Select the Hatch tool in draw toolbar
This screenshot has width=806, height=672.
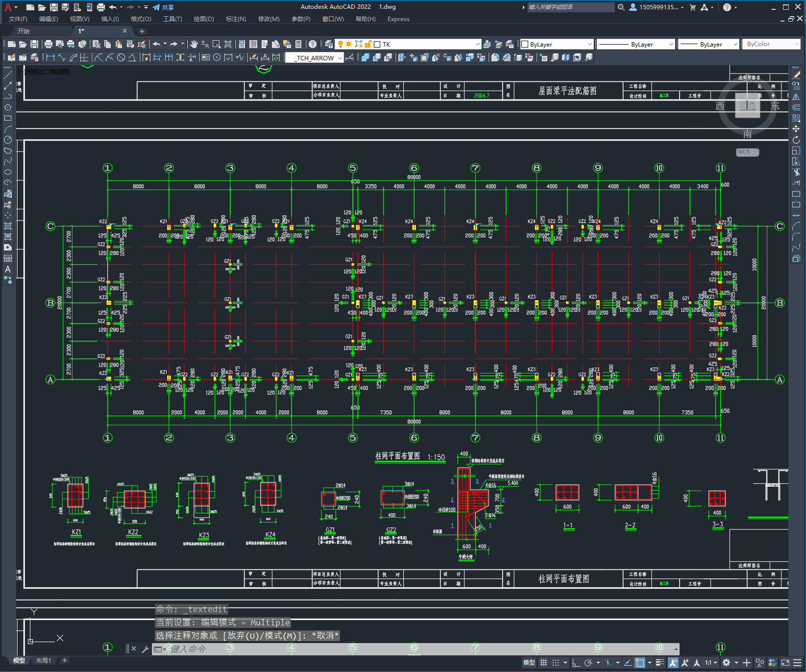(x=8, y=226)
